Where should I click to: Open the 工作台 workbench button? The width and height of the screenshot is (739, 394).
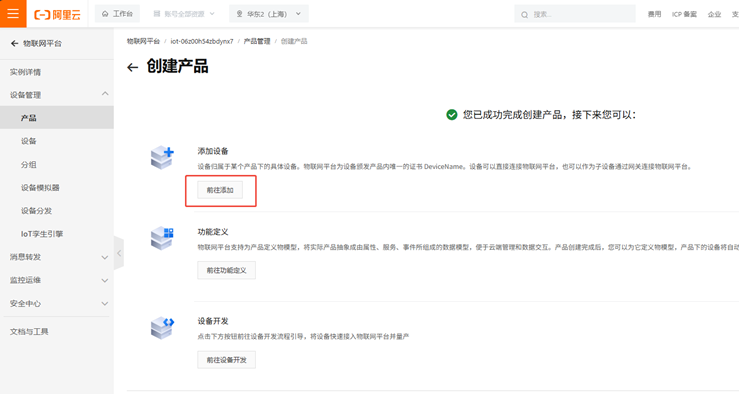point(117,14)
